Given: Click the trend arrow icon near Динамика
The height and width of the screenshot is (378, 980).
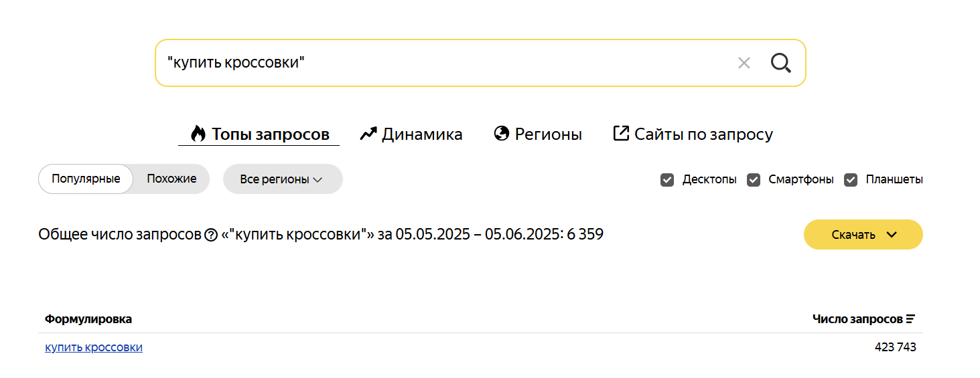Looking at the screenshot, I should 368,134.
